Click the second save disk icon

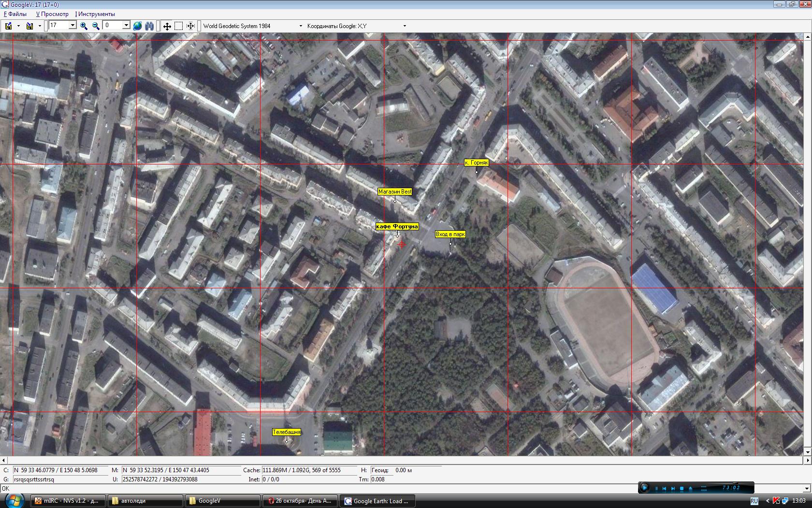tap(29, 26)
